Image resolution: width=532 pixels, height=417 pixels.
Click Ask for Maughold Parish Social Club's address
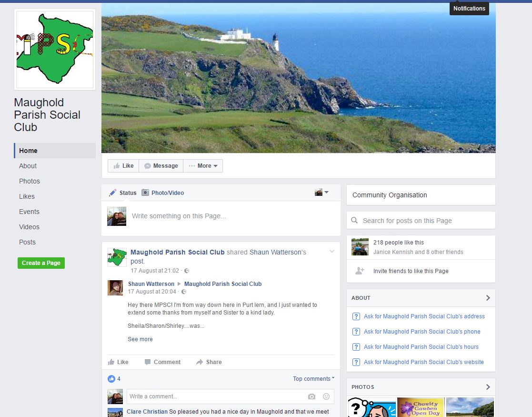coord(424,316)
